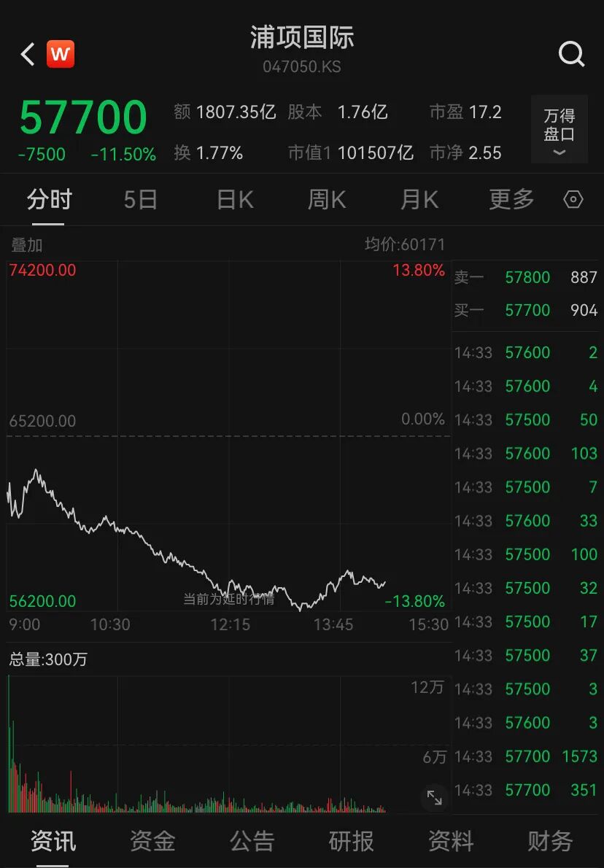Tap the -7500 price change value
The width and height of the screenshot is (604, 868).
point(42,155)
